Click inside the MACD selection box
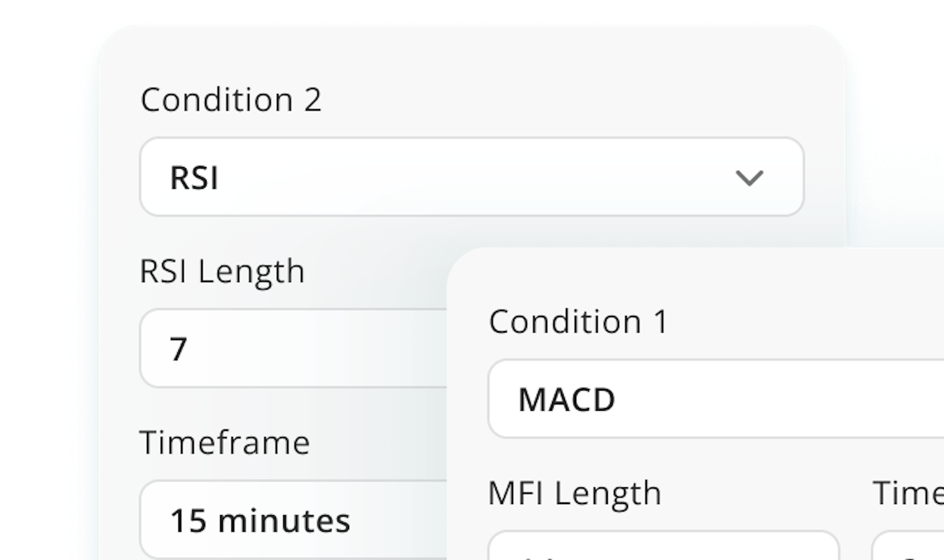944x560 pixels. pyautogui.click(x=688, y=399)
